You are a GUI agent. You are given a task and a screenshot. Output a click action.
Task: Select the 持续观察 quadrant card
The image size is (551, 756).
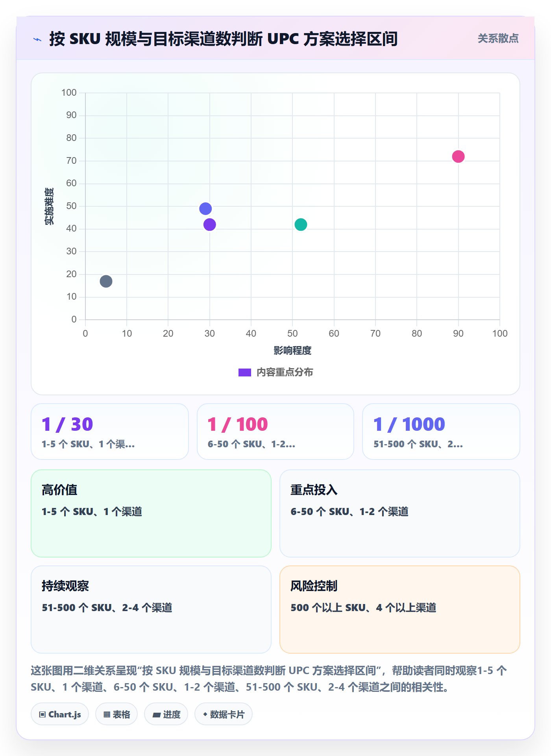[x=151, y=610]
